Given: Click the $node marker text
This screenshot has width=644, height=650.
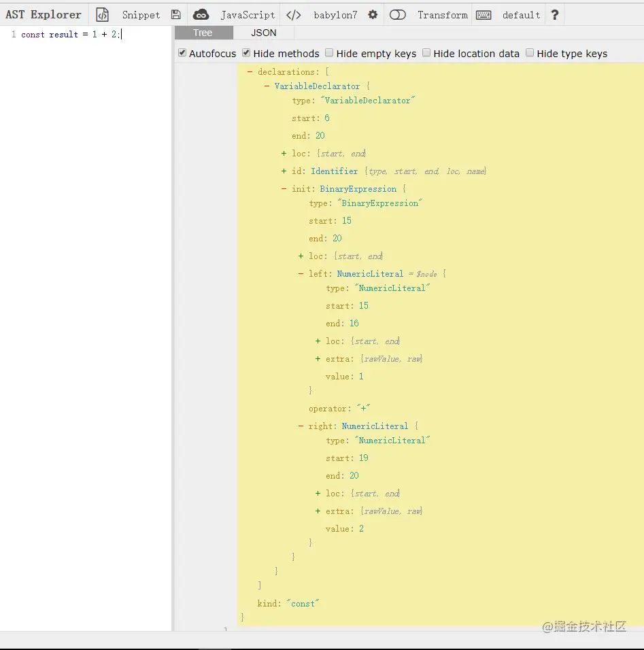Looking at the screenshot, I should (426, 274).
